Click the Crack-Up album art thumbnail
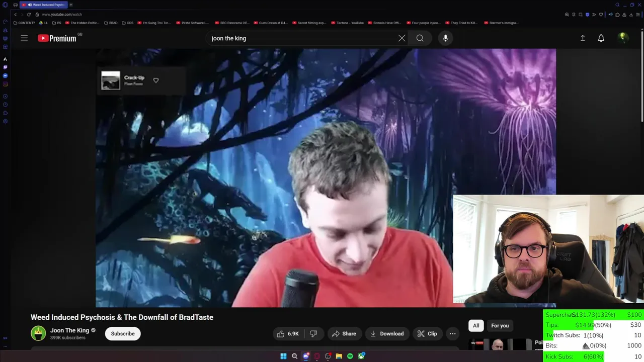This screenshot has width=644, height=362. point(111,80)
